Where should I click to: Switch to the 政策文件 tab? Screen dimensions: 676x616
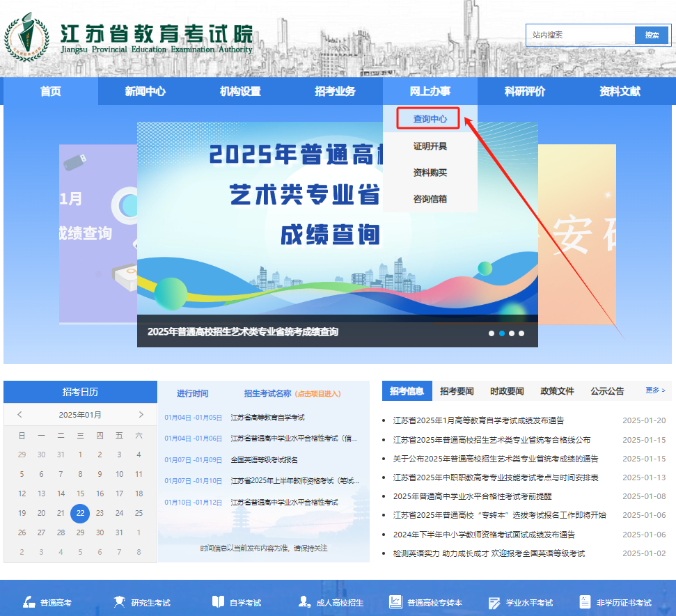coord(557,391)
